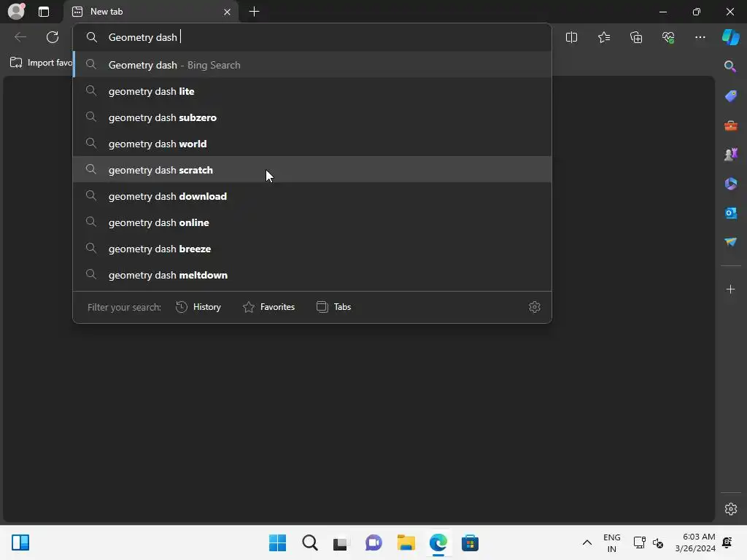This screenshot has width=747, height=560.
Task: Open the profile avatar icon
Action: (x=16, y=11)
